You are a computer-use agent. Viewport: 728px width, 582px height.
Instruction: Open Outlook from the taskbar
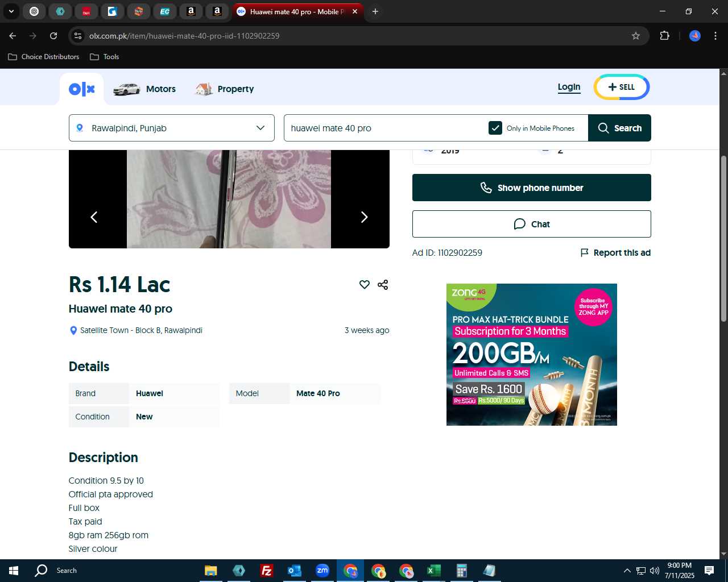pyautogui.click(x=294, y=571)
